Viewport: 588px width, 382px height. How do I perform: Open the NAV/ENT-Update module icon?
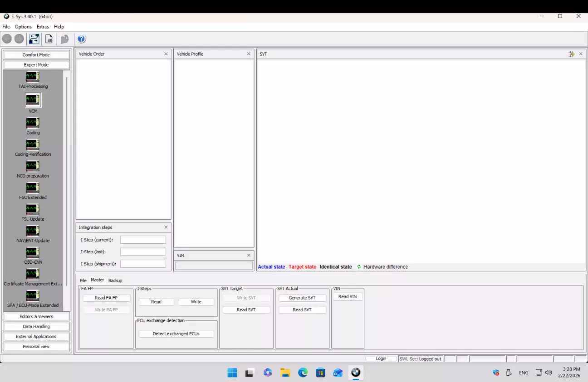pos(33,231)
